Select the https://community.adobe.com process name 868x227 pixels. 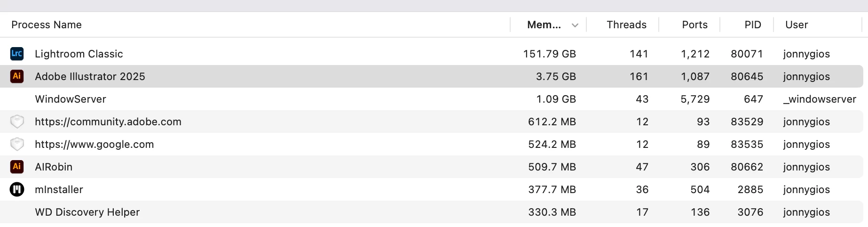(x=108, y=122)
